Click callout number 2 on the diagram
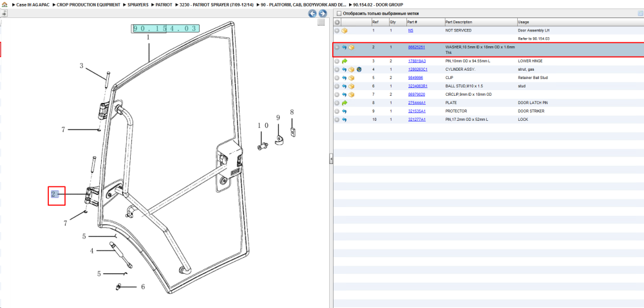 tap(53, 194)
